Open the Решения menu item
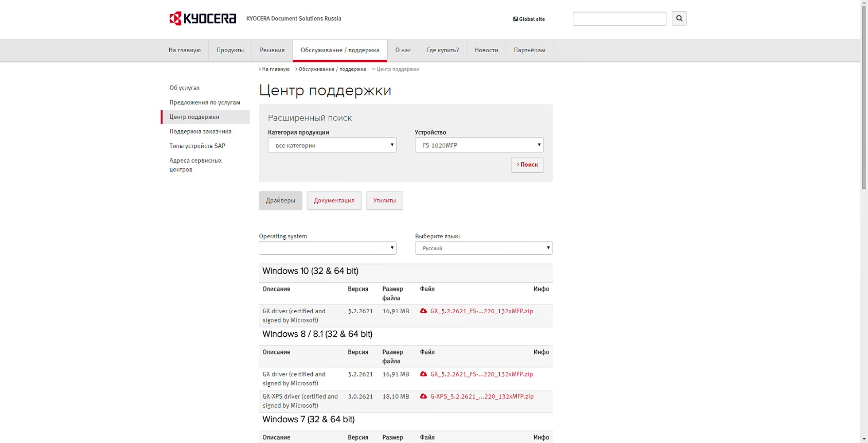Screen dimensions: 868x443 point(272,51)
